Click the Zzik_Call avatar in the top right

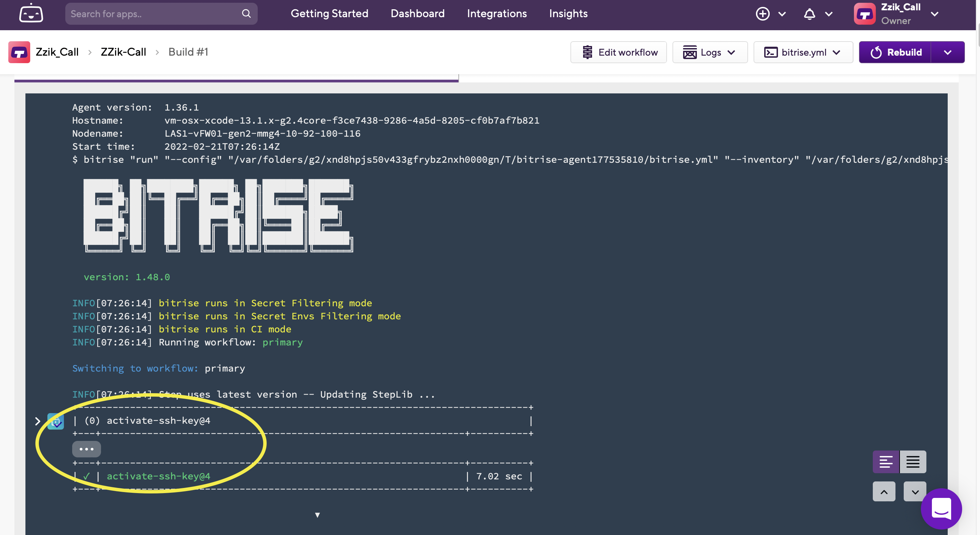point(865,14)
